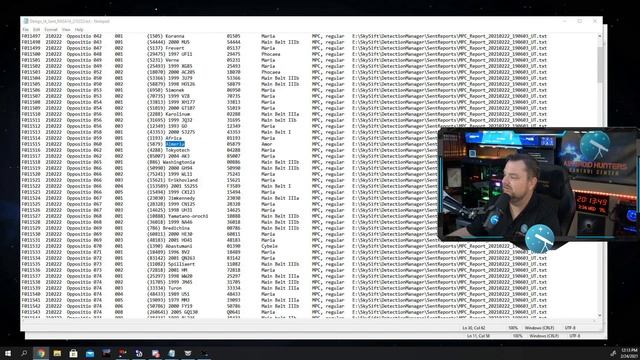The width and height of the screenshot is (640, 360).
Task: Click the row ID F011515
Action: (31, 144)
